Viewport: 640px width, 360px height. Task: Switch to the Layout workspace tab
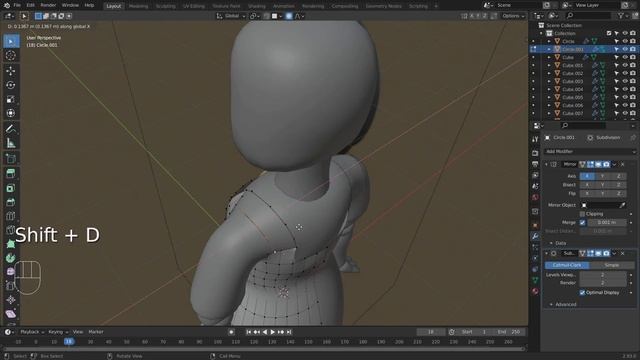(113, 6)
